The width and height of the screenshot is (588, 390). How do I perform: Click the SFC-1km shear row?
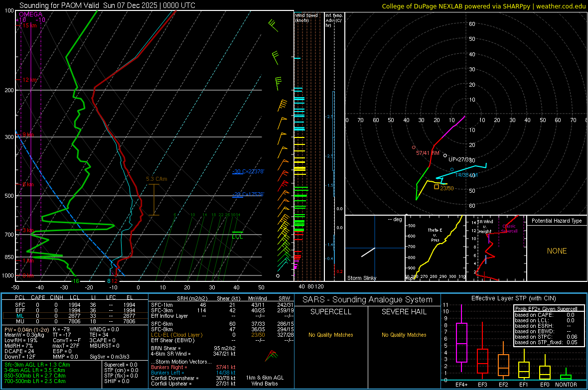coord(222,305)
